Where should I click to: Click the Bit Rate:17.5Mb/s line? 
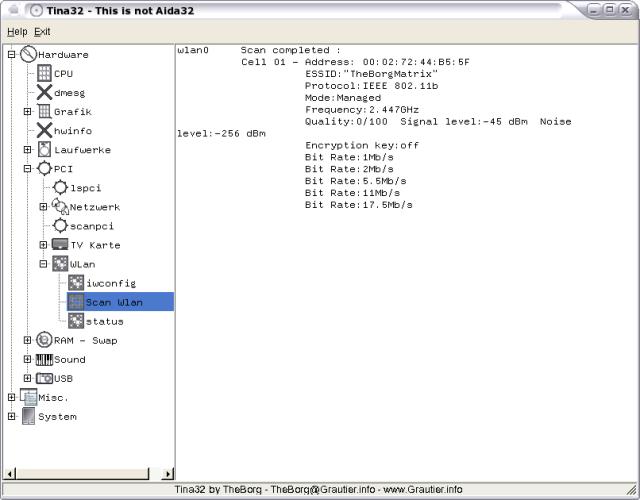coord(358,204)
